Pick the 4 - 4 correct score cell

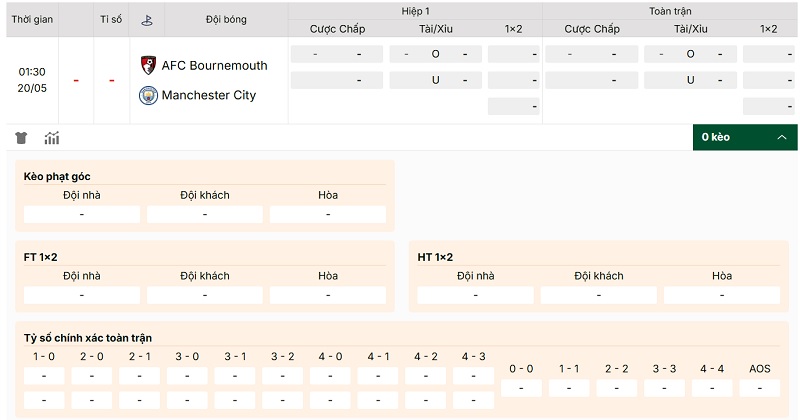(x=712, y=388)
